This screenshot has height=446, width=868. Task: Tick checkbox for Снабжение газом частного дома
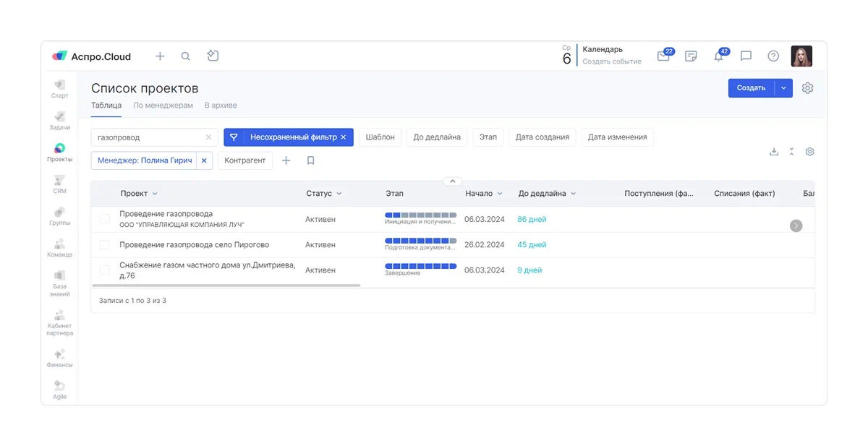105,270
